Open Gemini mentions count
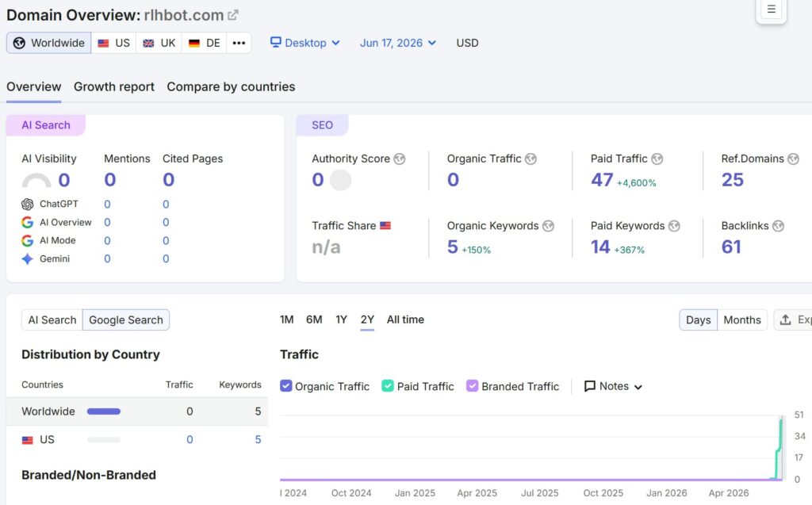The image size is (812, 505). click(x=107, y=258)
